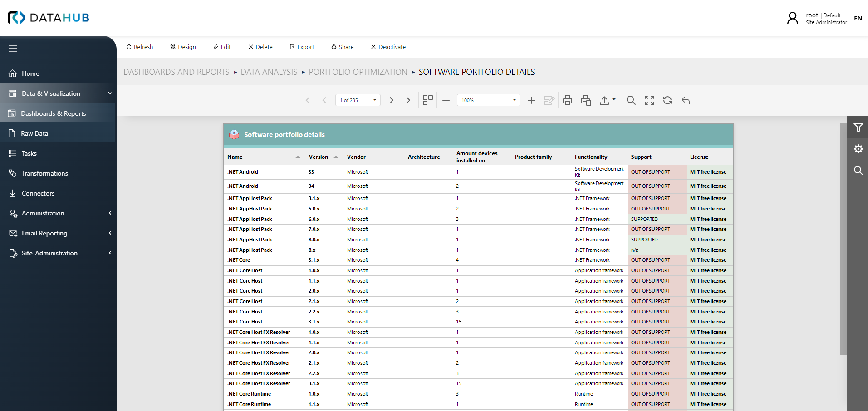Toggle full screen mode
The image size is (868, 411).
pos(649,100)
